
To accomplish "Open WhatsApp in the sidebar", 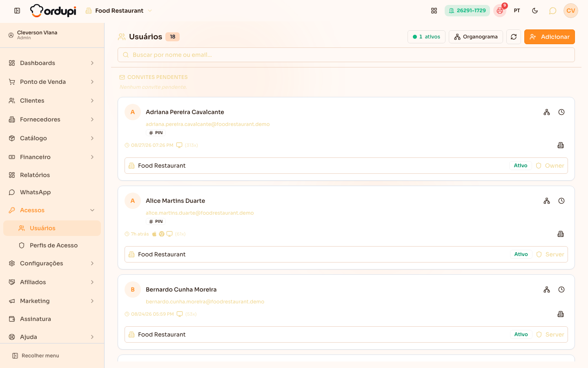I will (x=52, y=192).
